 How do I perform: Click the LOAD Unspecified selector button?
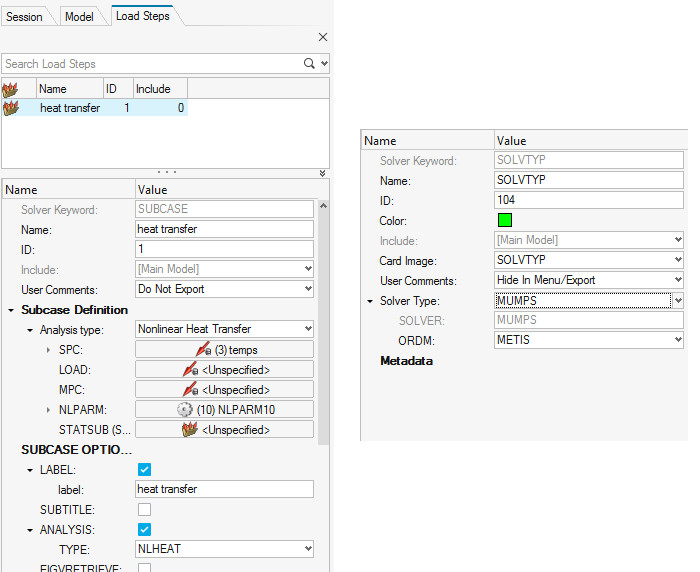click(224, 369)
